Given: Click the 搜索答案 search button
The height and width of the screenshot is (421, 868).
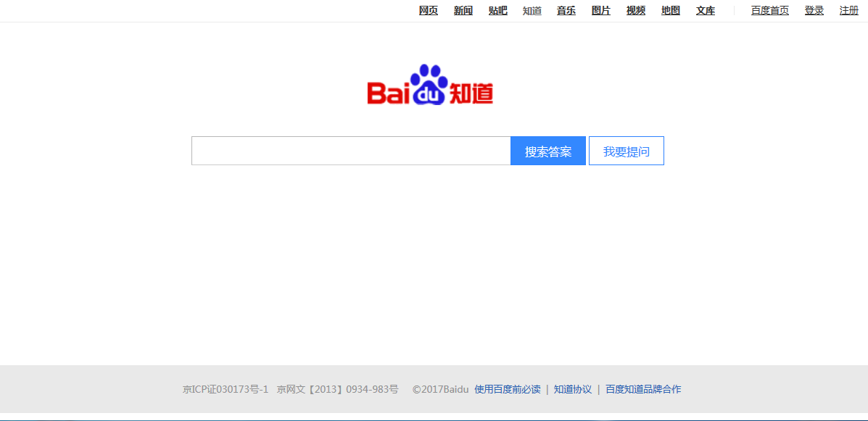Looking at the screenshot, I should point(548,151).
